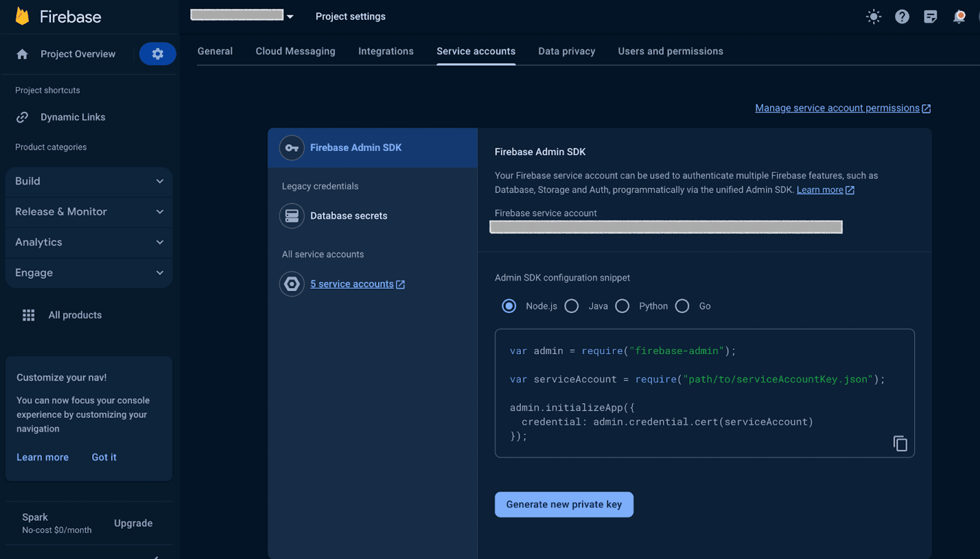Expand the Release & Monitor section
Image resolution: width=980 pixels, height=559 pixels.
pyautogui.click(x=88, y=212)
